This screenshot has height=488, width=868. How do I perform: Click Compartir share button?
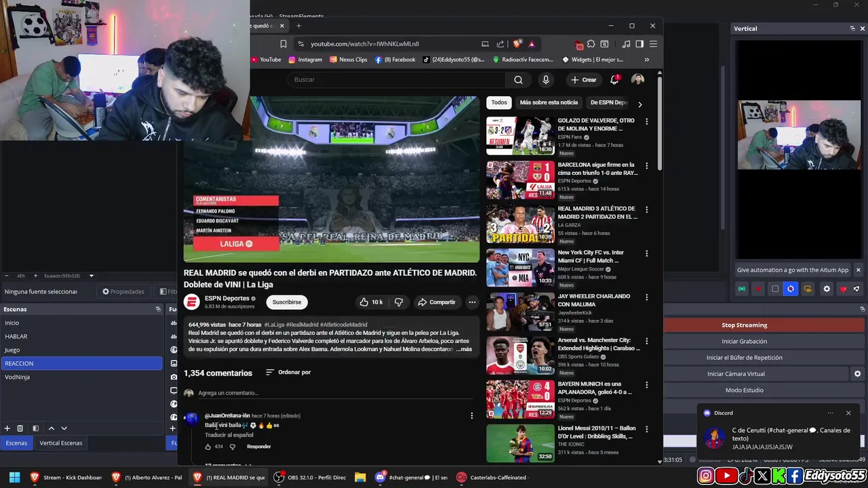point(436,302)
